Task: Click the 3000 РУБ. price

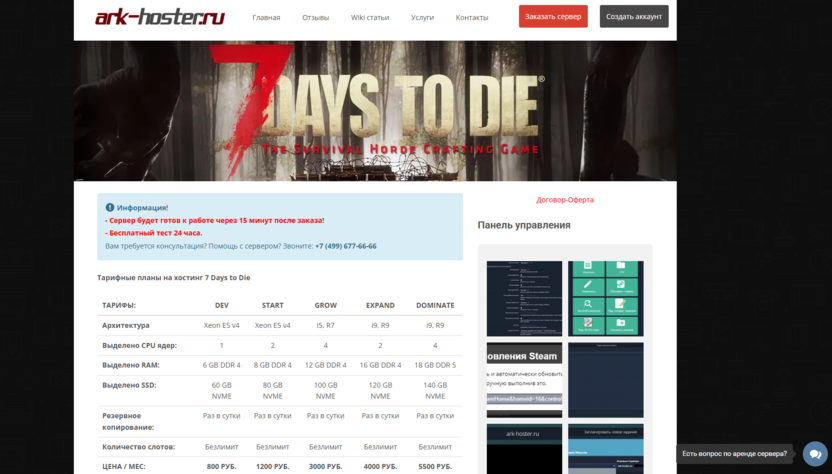Action: click(x=326, y=467)
